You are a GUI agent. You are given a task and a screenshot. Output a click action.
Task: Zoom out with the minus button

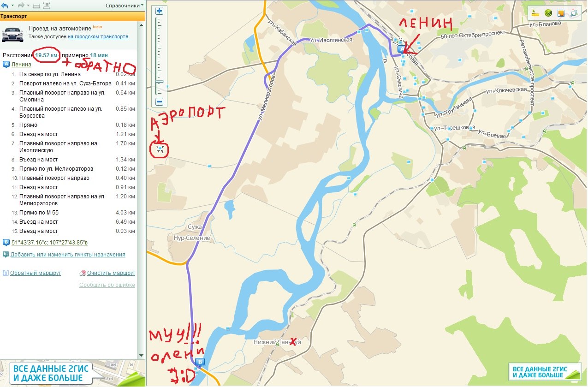160,101
